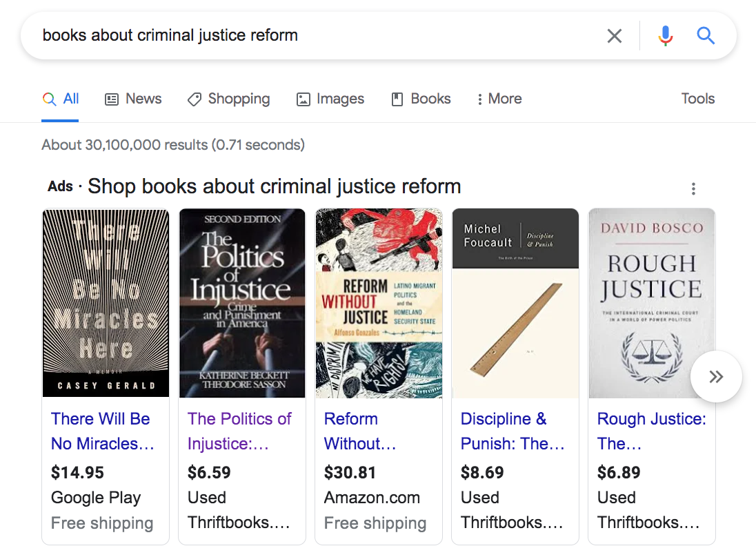Clear the search query with the X icon

coord(614,36)
